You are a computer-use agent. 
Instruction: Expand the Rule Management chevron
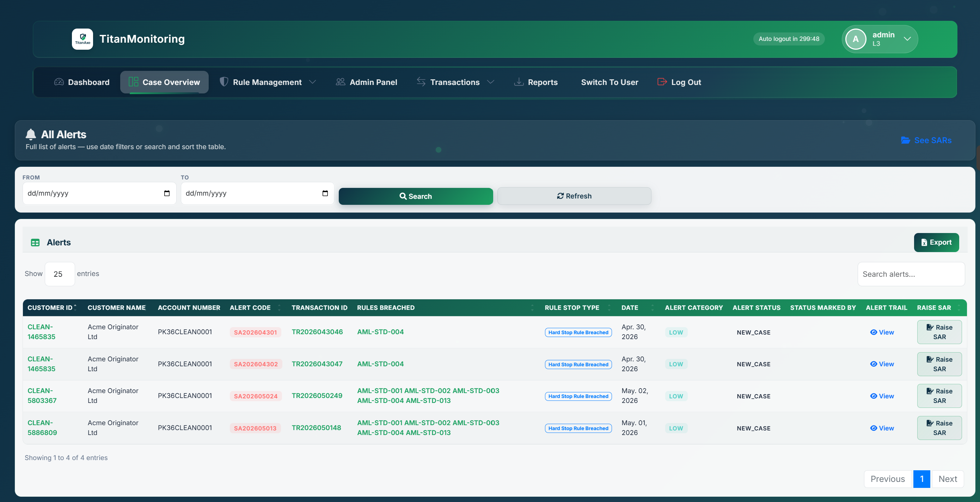tap(312, 82)
